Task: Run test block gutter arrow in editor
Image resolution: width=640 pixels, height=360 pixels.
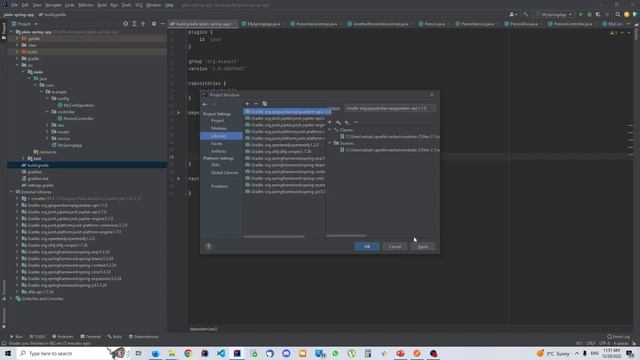Action: (x=178, y=178)
